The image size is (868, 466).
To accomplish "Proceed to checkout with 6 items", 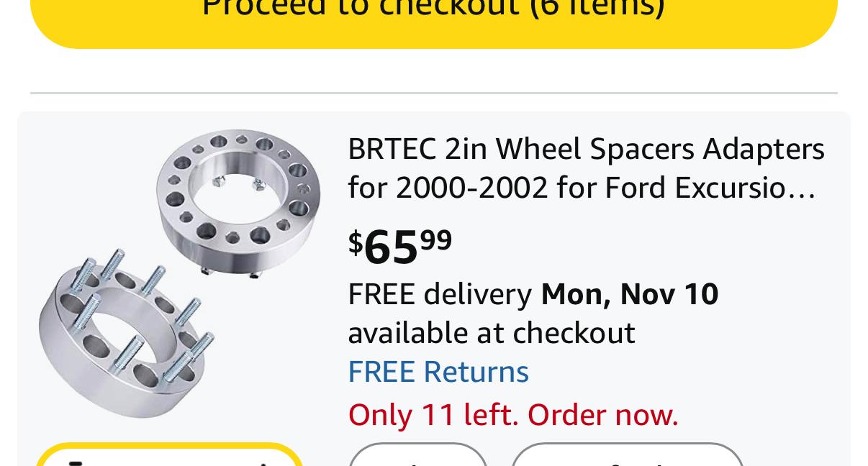I will coord(433,14).
